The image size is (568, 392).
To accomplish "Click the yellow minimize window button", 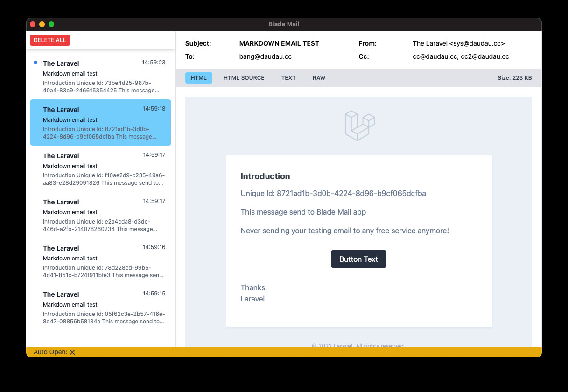I will point(42,24).
